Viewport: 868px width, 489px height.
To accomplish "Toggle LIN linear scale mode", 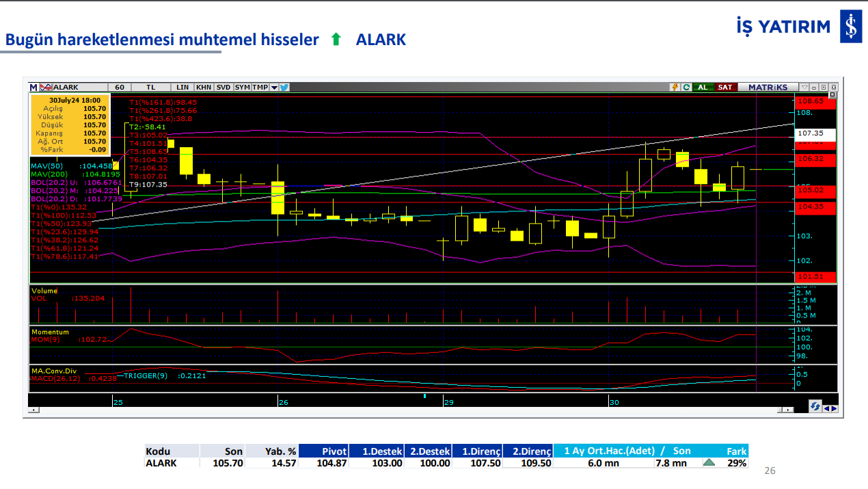I will point(182,88).
